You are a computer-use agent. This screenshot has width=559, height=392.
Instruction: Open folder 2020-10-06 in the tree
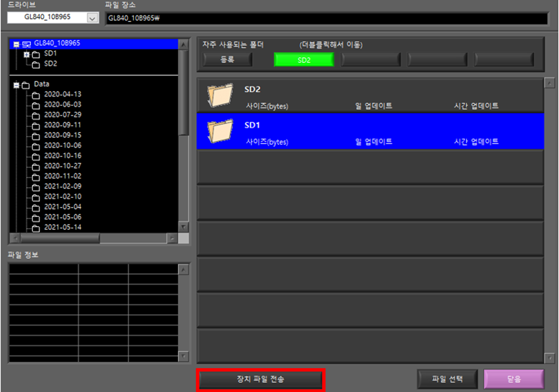pos(62,146)
